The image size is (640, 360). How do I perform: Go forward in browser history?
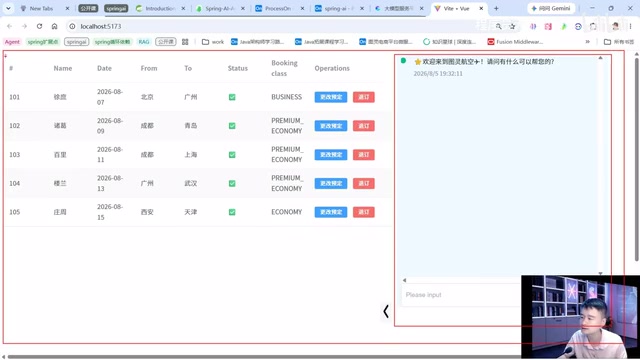(x=24, y=26)
